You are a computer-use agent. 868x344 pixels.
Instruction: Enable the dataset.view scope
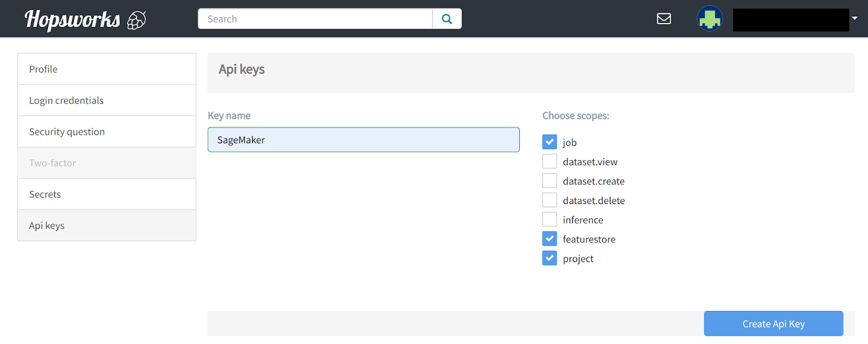550,162
